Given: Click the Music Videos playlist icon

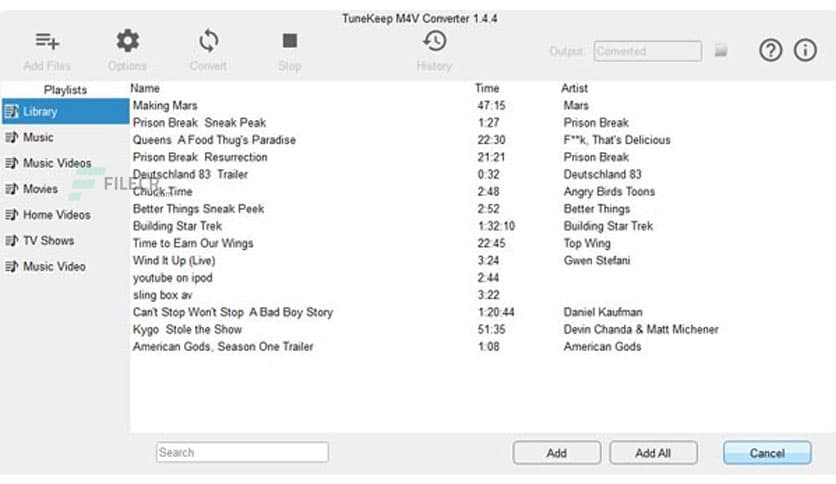Looking at the screenshot, I should pos(12,163).
